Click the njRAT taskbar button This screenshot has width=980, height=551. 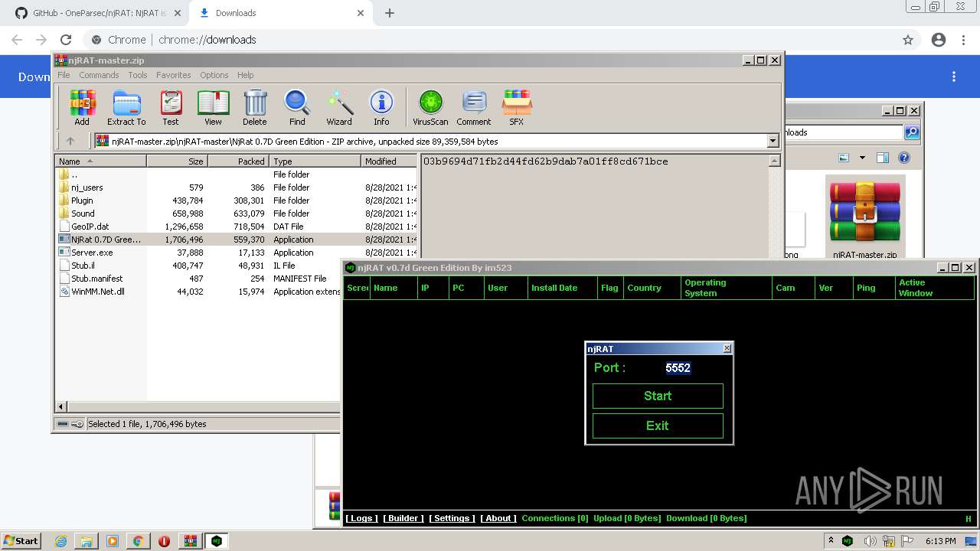point(217,540)
